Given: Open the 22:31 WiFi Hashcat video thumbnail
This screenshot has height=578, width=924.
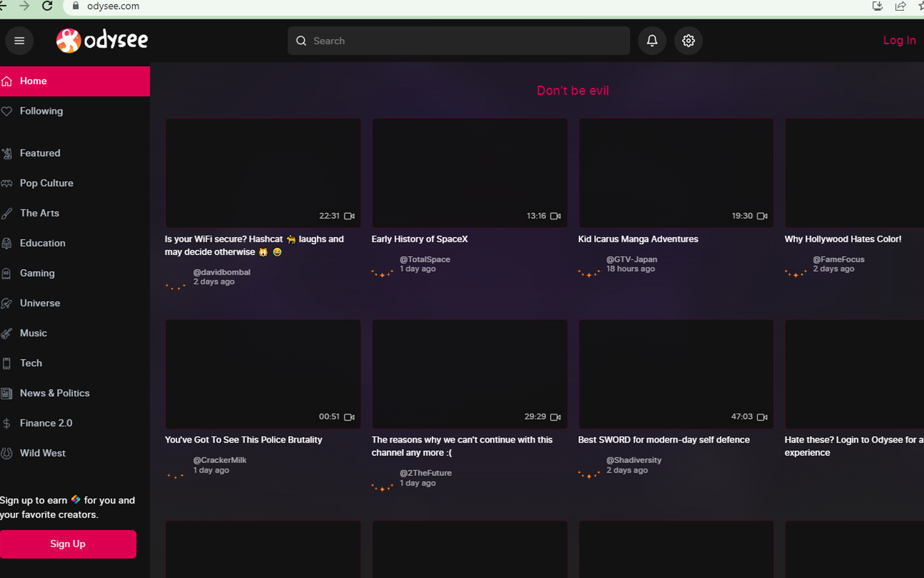Looking at the screenshot, I should click(263, 173).
